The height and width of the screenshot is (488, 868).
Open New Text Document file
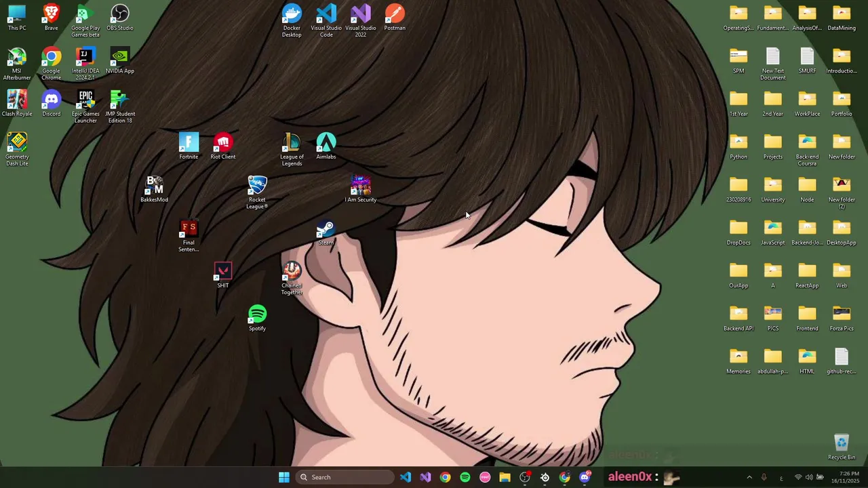[x=773, y=64]
